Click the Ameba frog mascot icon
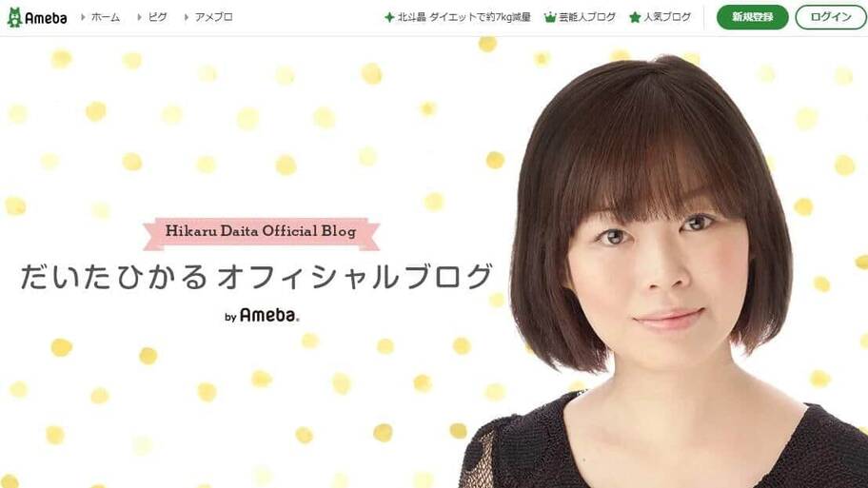Screen dimensions: 868x488 [14, 18]
